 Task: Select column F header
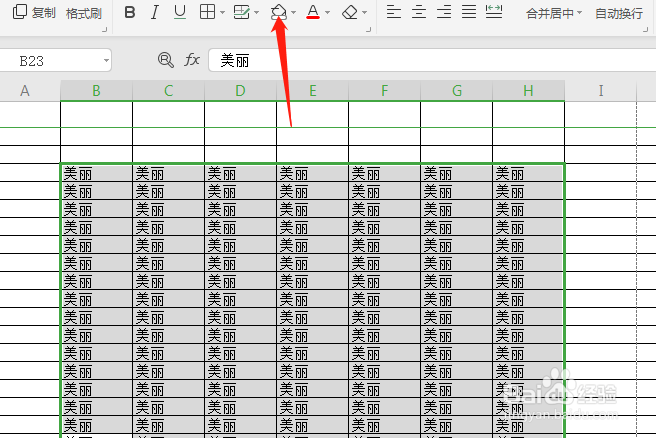(x=384, y=91)
